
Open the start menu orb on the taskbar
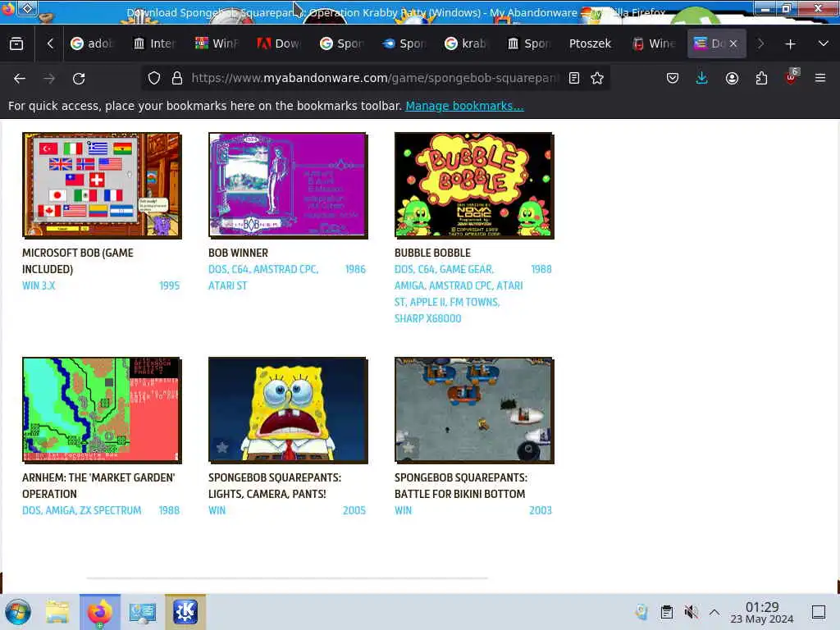click(x=18, y=612)
